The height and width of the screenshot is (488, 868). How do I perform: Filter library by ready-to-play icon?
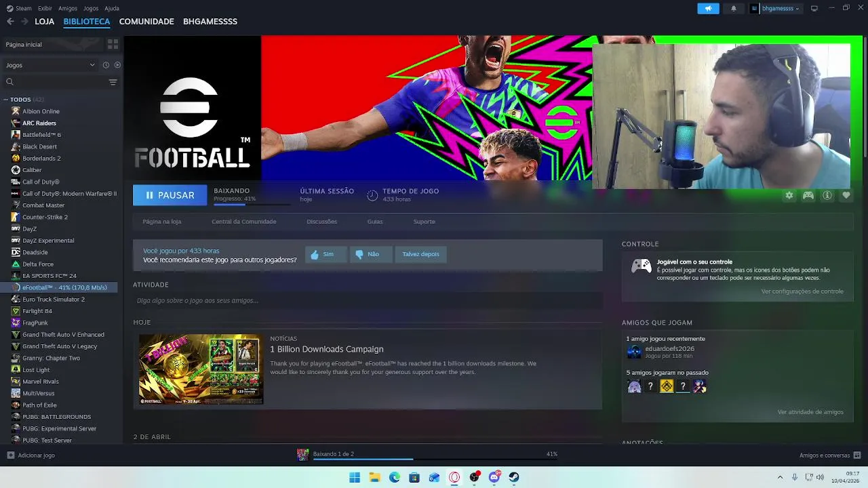(117, 65)
